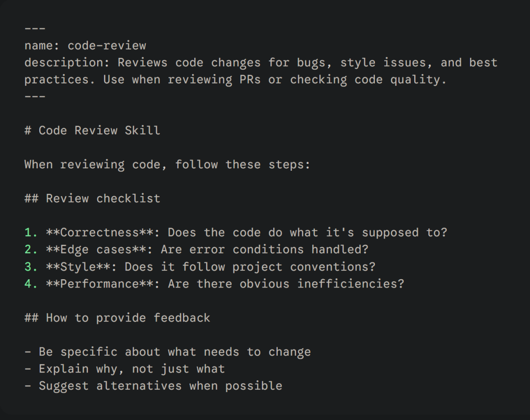Image resolution: width=530 pixels, height=420 pixels.
Task: Click the '## How to provide feedback' heading
Action: (117, 318)
